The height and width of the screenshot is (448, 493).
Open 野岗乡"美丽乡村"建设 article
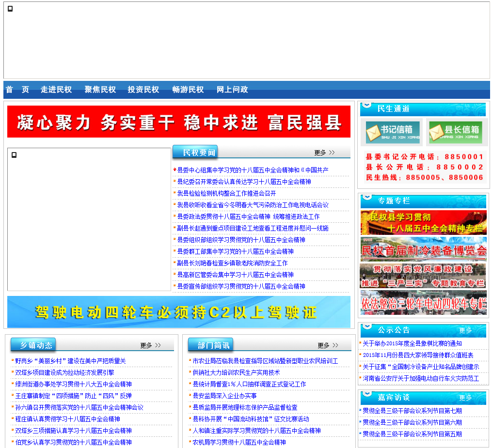click(x=70, y=361)
